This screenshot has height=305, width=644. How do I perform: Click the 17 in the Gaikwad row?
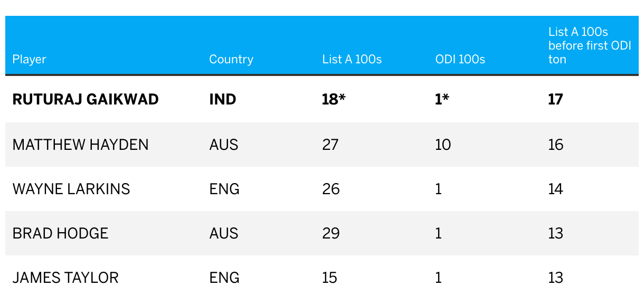[556, 99]
